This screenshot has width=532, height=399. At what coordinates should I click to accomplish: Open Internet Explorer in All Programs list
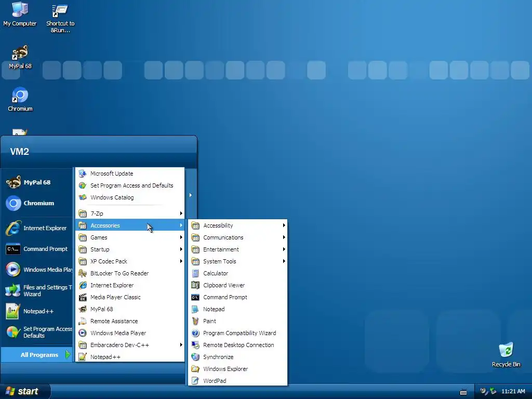(130, 285)
